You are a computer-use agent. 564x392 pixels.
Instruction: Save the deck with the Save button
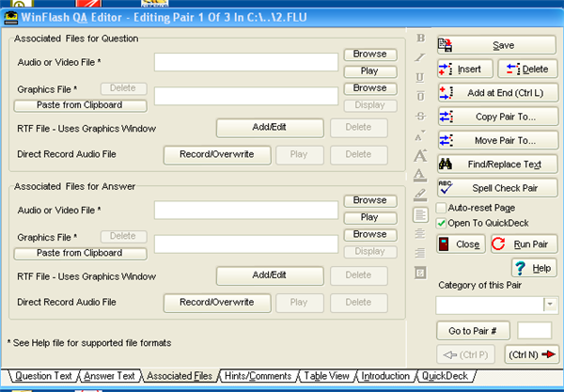tap(497, 45)
